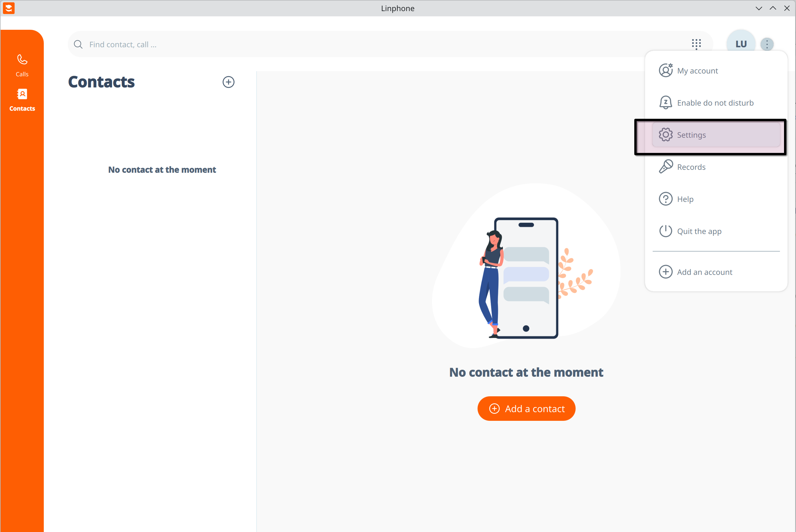Open the Help entry

pos(685,199)
